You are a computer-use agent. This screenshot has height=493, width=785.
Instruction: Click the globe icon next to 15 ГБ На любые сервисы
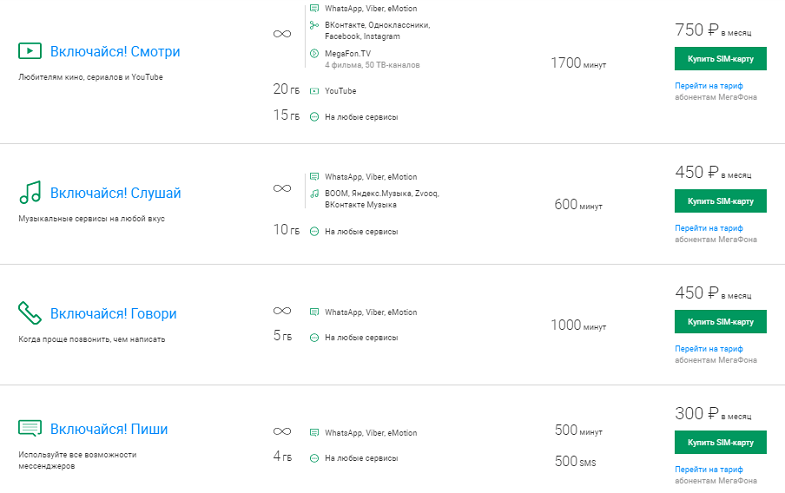point(314,117)
